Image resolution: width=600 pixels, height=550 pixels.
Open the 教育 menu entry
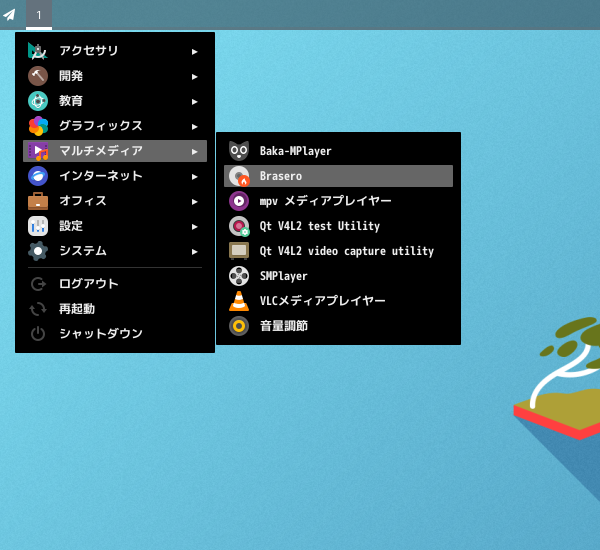click(115, 101)
